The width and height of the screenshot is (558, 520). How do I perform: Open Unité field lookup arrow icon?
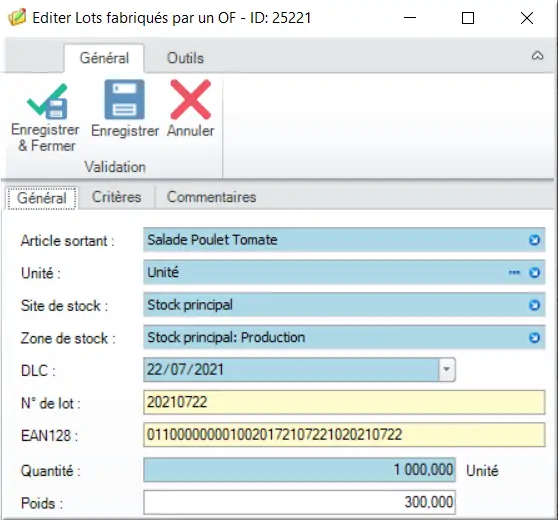pyautogui.click(x=534, y=273)
